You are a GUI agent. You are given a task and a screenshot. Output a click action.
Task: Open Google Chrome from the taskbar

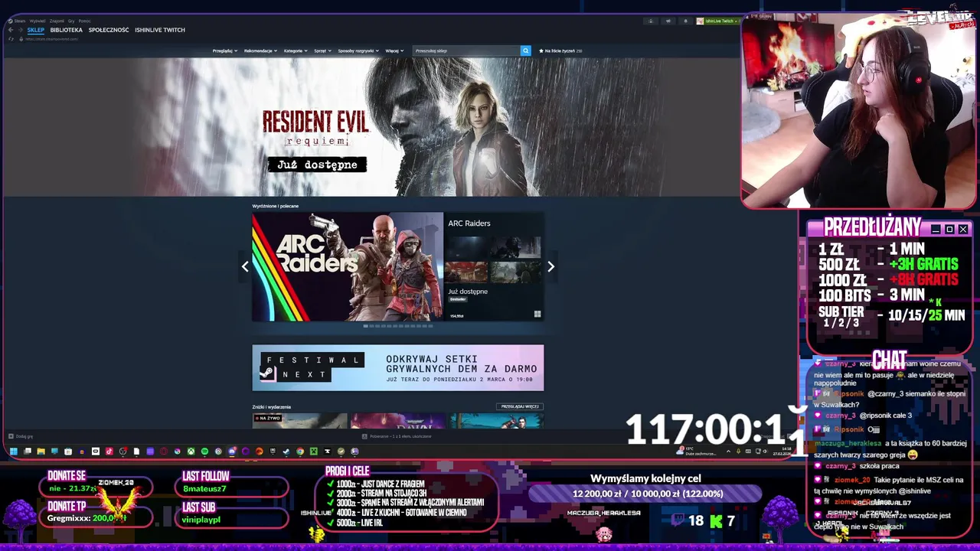pyautogui.click(x=300, y=452)
